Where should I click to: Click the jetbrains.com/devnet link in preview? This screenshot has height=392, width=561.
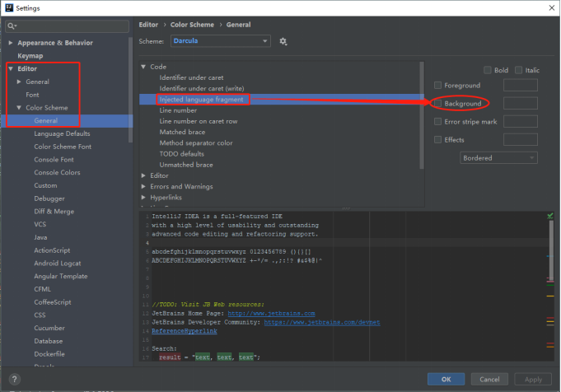click(x=322, y=322)
